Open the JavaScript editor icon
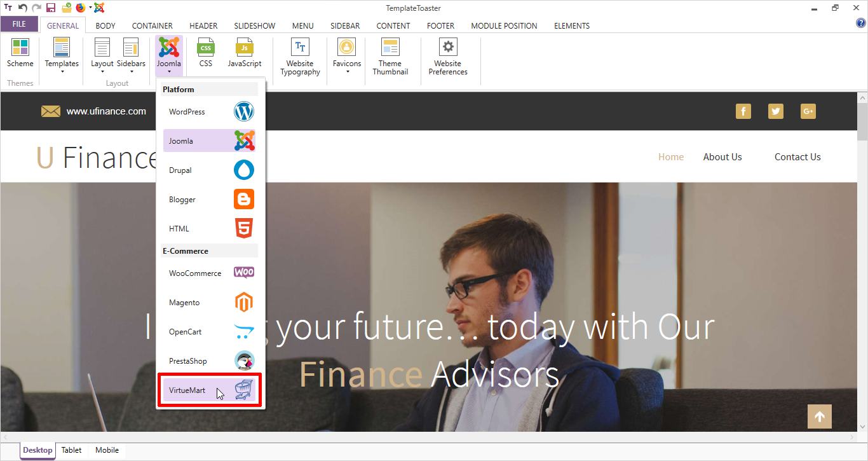Viewport: 868px width, 461px height. tap(245, 48)
